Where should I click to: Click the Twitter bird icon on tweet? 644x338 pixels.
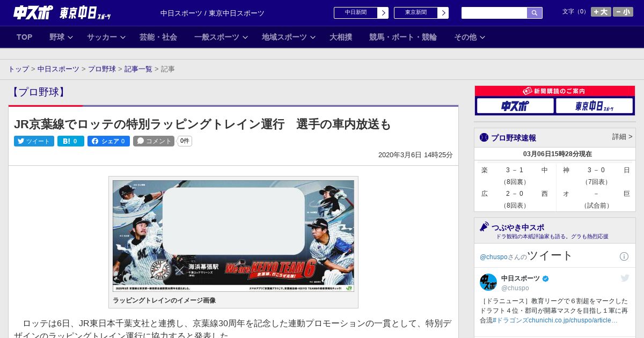coord(625,278)
